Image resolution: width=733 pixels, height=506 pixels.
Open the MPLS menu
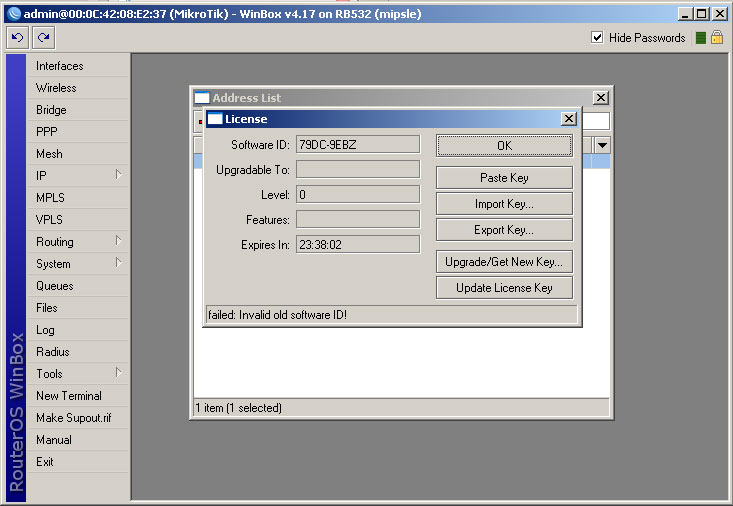(x=78, y=198)
